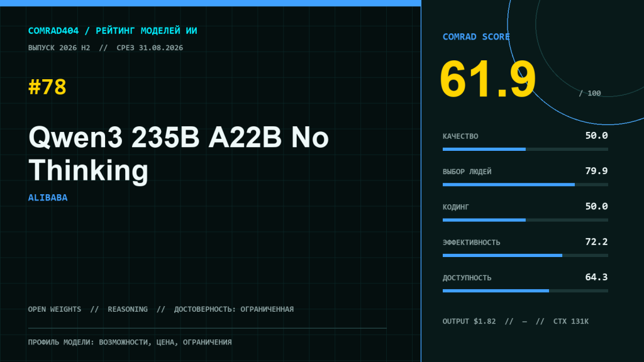Click the OPEN WEIGHTS // REASONING tags line

[x=160, y=309]
